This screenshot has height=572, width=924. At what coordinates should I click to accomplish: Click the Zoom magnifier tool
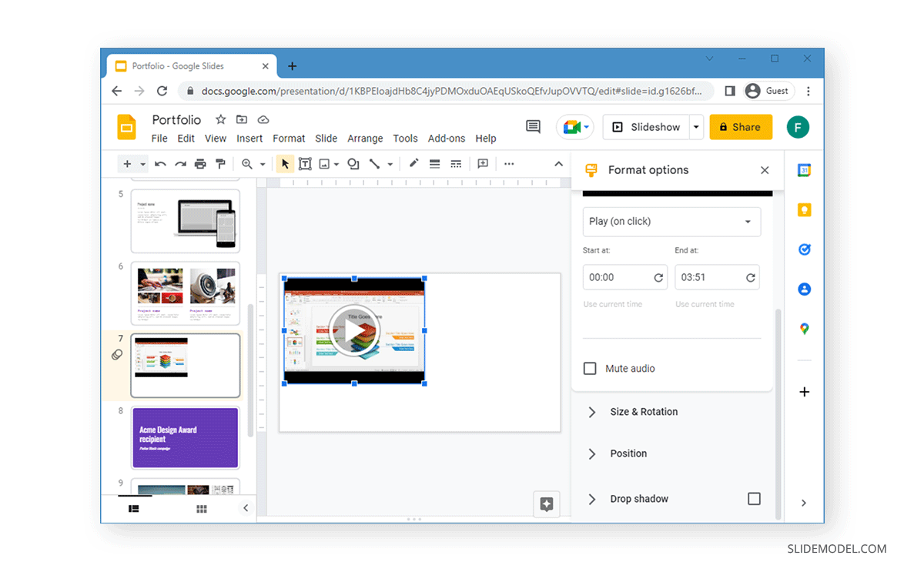point(246,164)
